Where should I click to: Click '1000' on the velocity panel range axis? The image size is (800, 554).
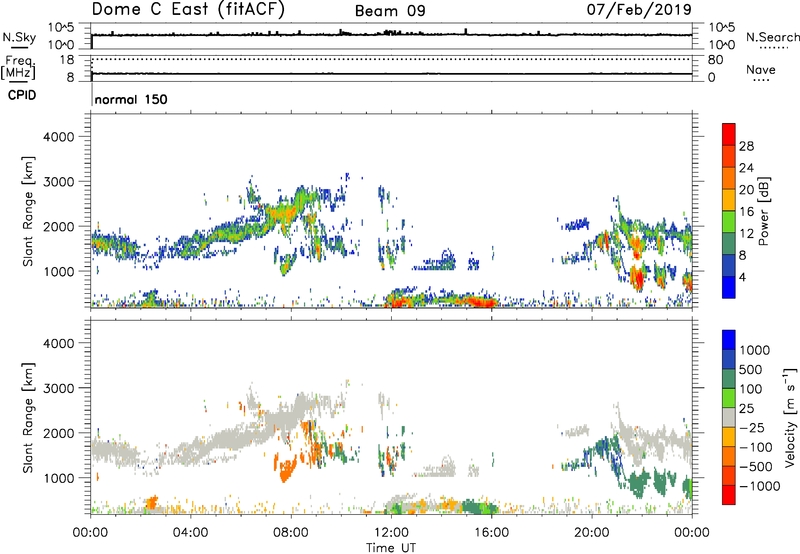point(59,478)
